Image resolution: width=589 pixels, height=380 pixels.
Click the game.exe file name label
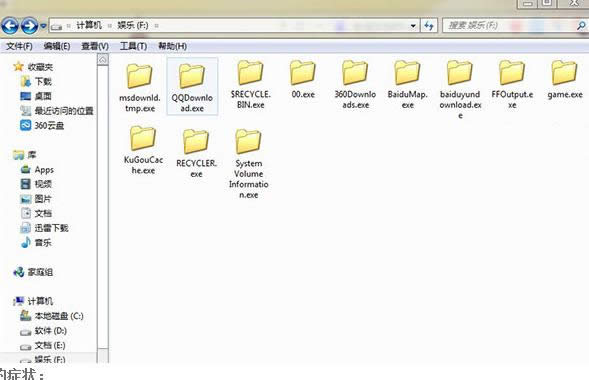pyautogui.click(x=565, y=95)
